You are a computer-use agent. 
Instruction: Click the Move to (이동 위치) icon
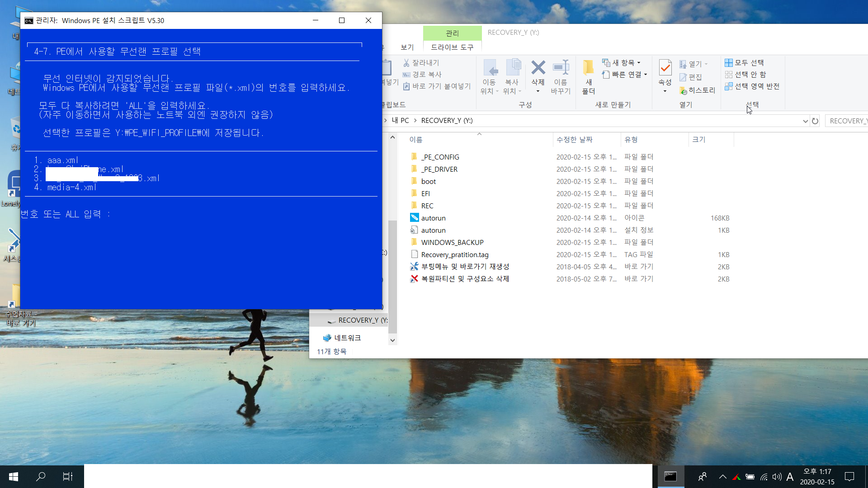click(x=490, y=68)
